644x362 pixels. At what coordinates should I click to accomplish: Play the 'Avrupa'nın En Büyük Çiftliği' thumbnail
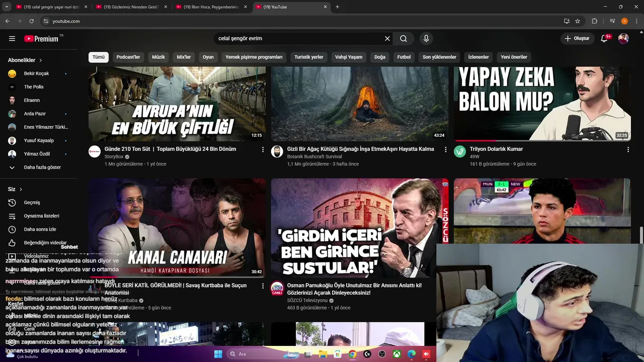click(x=177, y=104)
